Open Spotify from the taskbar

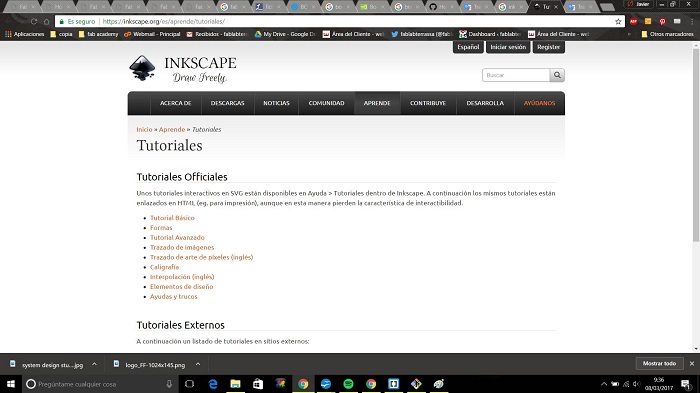point(348,384)
